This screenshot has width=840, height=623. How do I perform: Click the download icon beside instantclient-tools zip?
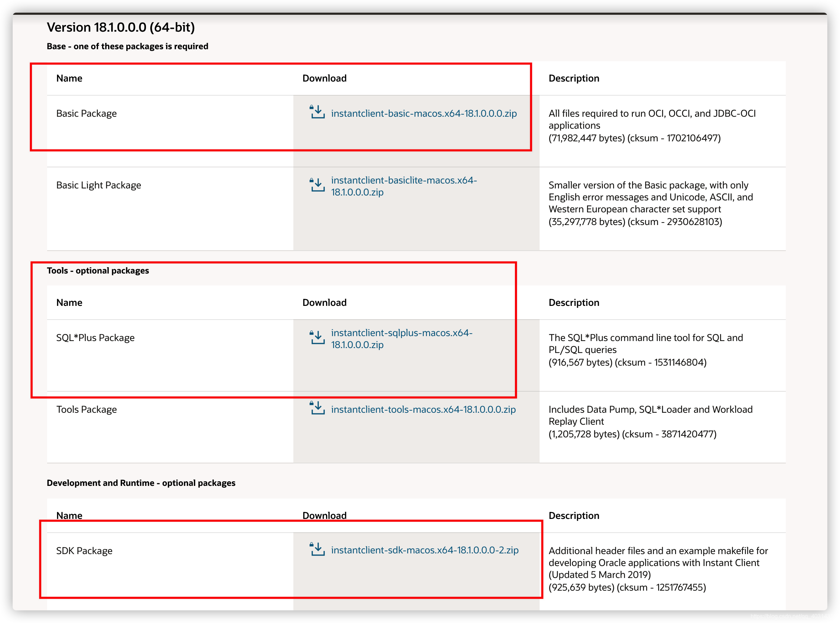click(x=317, y=408)
